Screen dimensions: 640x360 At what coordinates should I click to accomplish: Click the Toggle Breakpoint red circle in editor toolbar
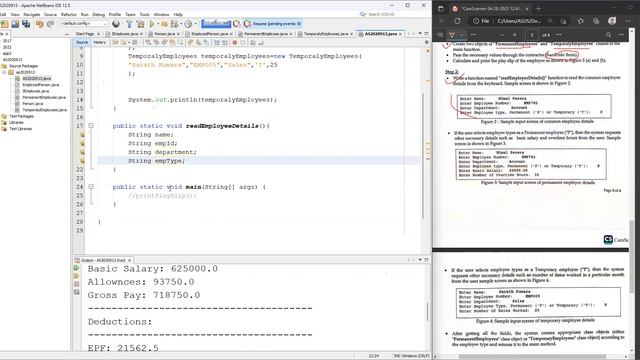[235, 42]
